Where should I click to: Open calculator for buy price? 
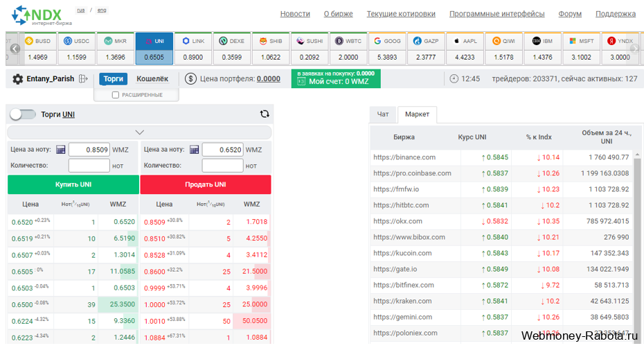[x=61, y=149]
